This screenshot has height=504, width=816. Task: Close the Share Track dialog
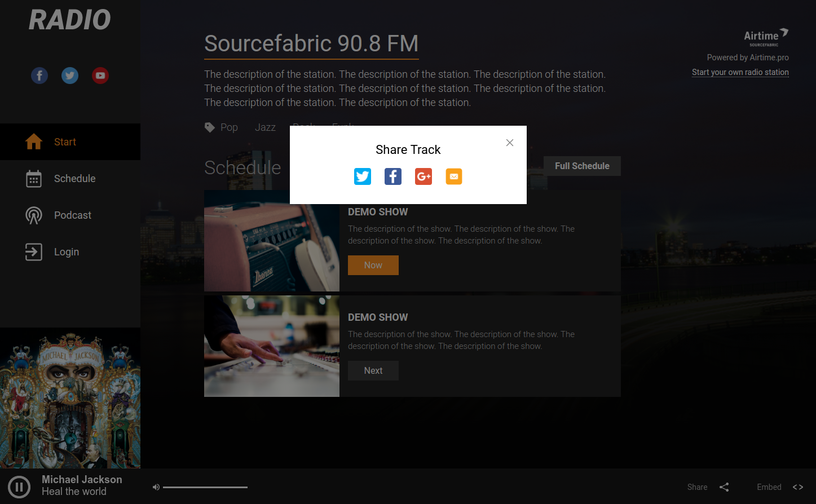(x=510, y=143)
